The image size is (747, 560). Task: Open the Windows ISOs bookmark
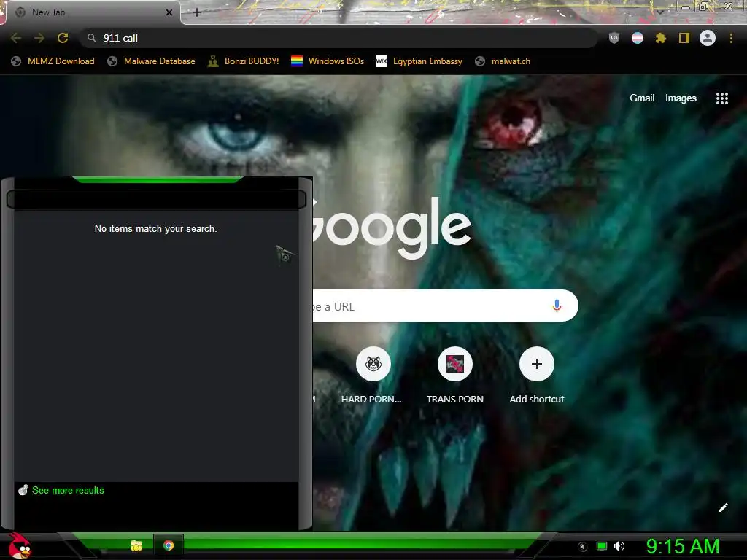click(x=328, y=61)
